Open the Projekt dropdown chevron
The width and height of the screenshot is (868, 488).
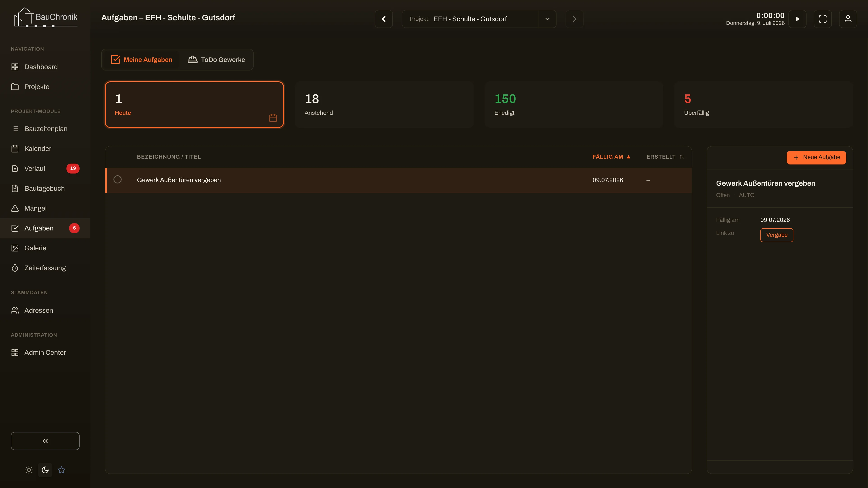point(547,19)
